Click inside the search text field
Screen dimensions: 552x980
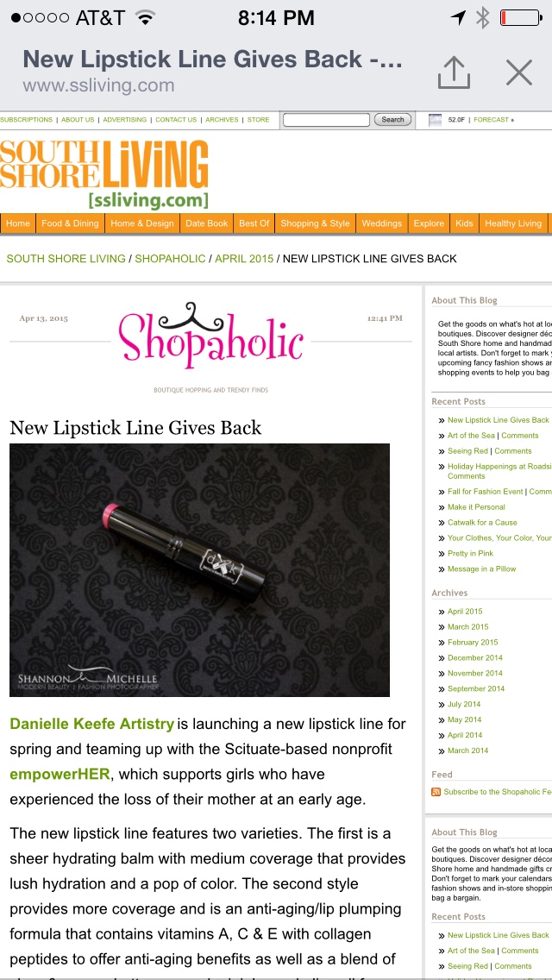pos(326,119)
